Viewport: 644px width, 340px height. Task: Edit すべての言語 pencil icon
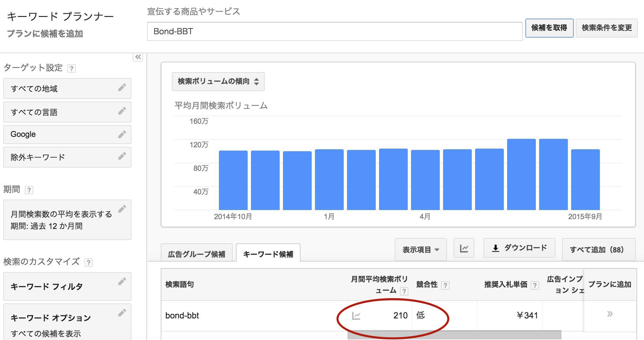click(122, 111)
